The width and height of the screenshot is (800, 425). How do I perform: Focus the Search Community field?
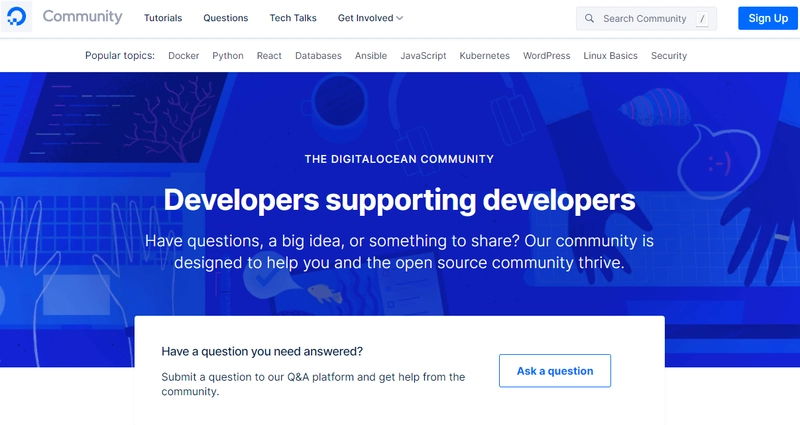[646, 19]
